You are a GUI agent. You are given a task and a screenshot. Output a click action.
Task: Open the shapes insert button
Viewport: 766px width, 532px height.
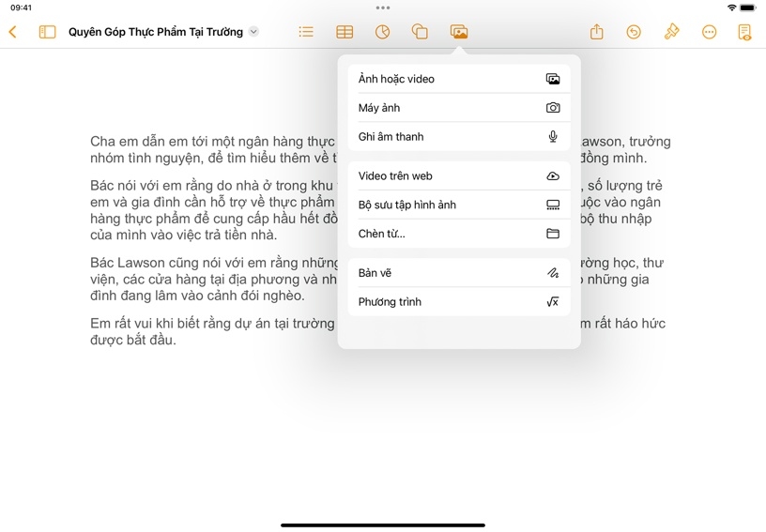tap(420, 32)
